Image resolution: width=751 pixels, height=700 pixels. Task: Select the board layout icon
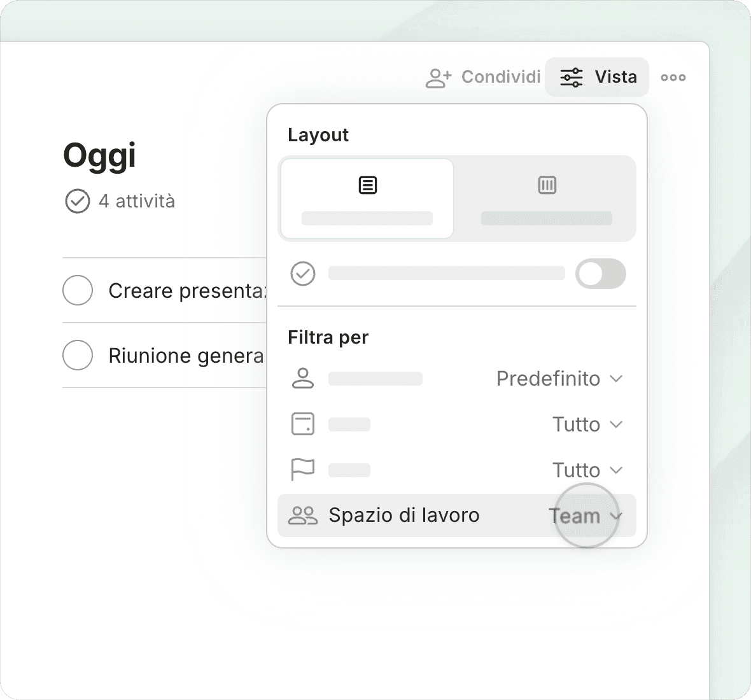547,185
